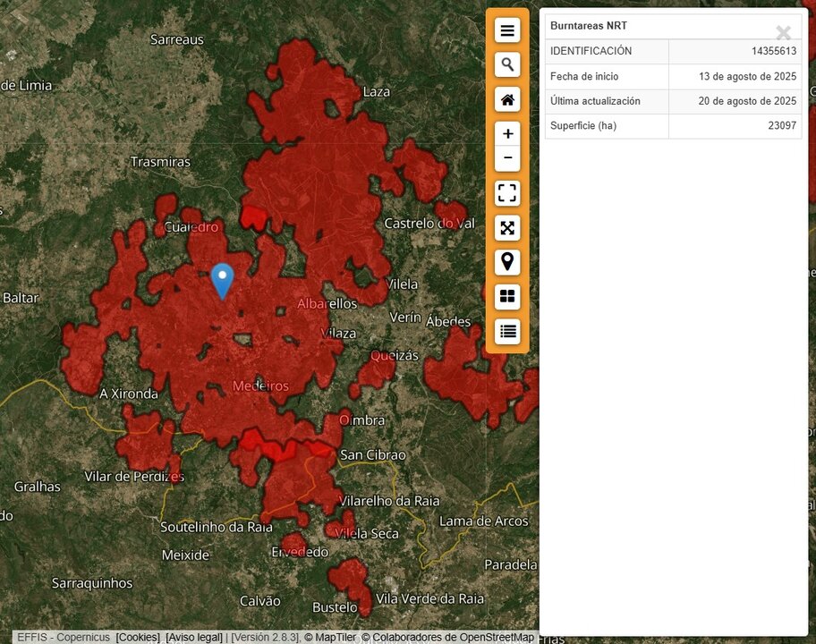Open the Aviso legal link
816x644 pixels.
click(194, 637)
